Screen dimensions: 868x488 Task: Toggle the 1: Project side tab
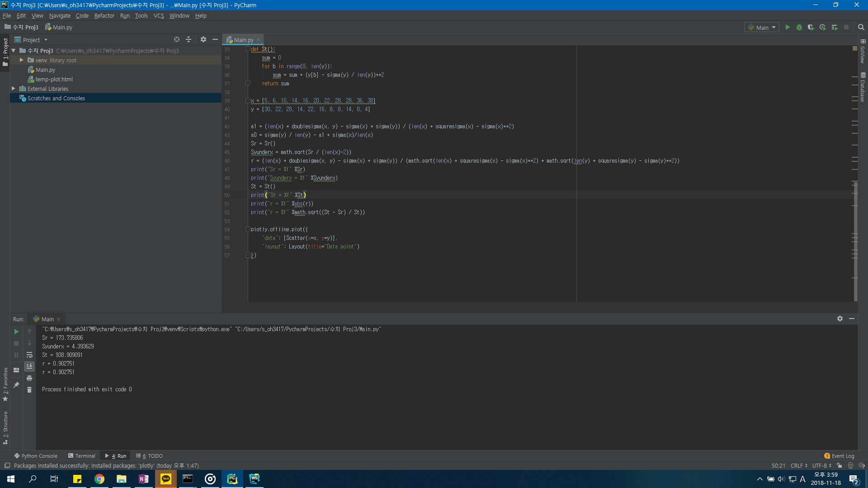click(5, 52)
